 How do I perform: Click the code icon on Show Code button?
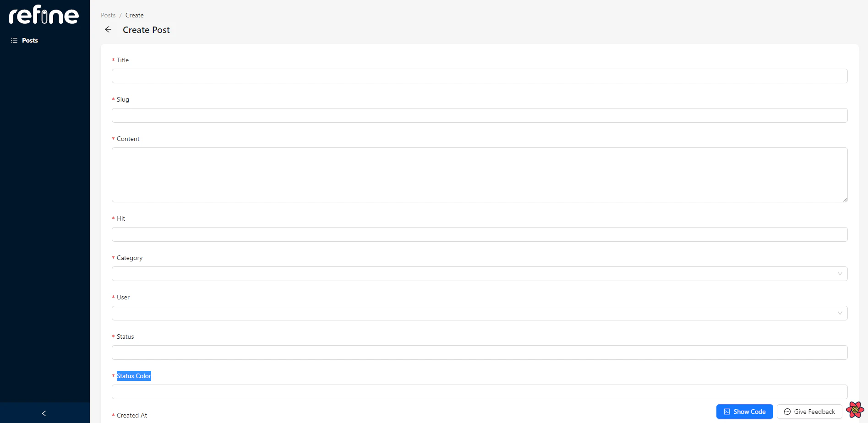(x=727, y=412)
